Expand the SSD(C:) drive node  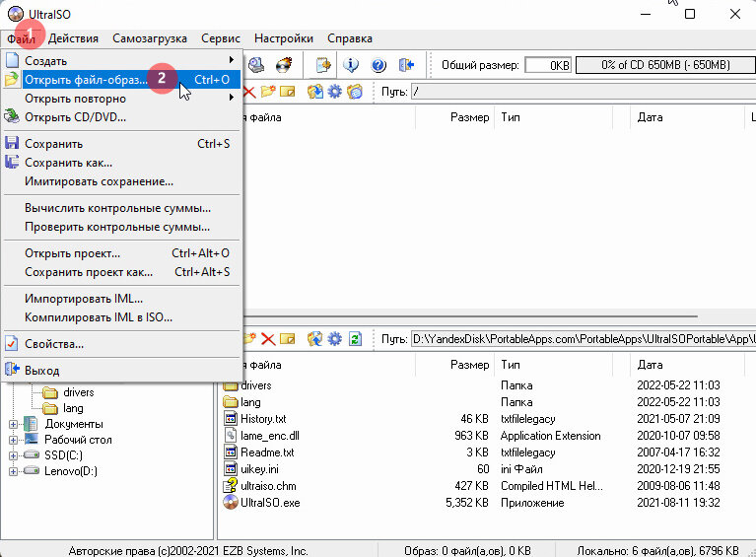pos(13,455)
